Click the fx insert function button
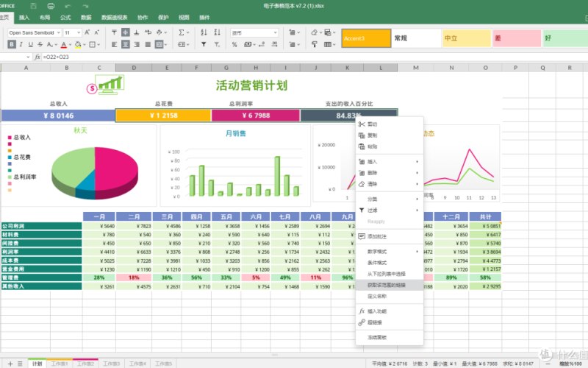 click(x=37, y=57)
